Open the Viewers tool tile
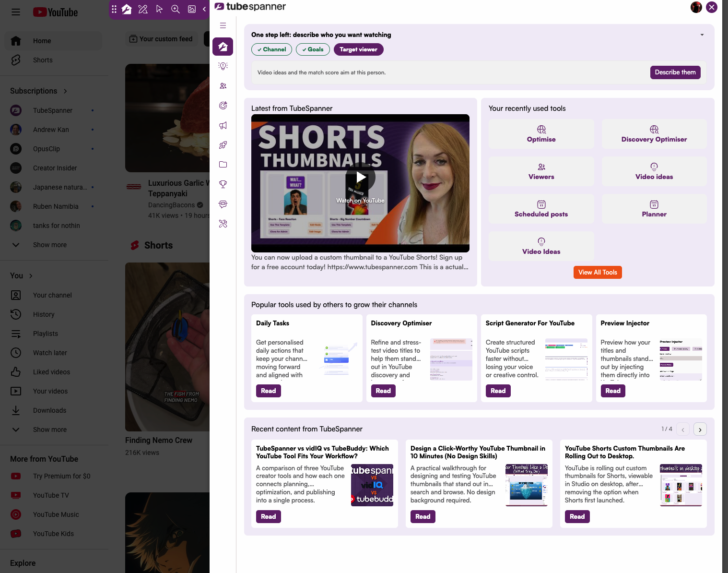The width and height of the screenshot is (728, 573). [x=541, y=171]
